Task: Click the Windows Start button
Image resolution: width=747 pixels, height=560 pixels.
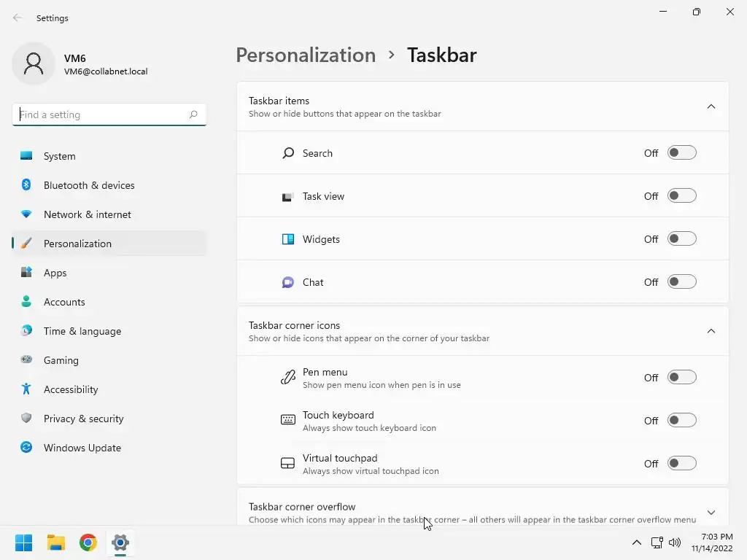Action: 24,542
